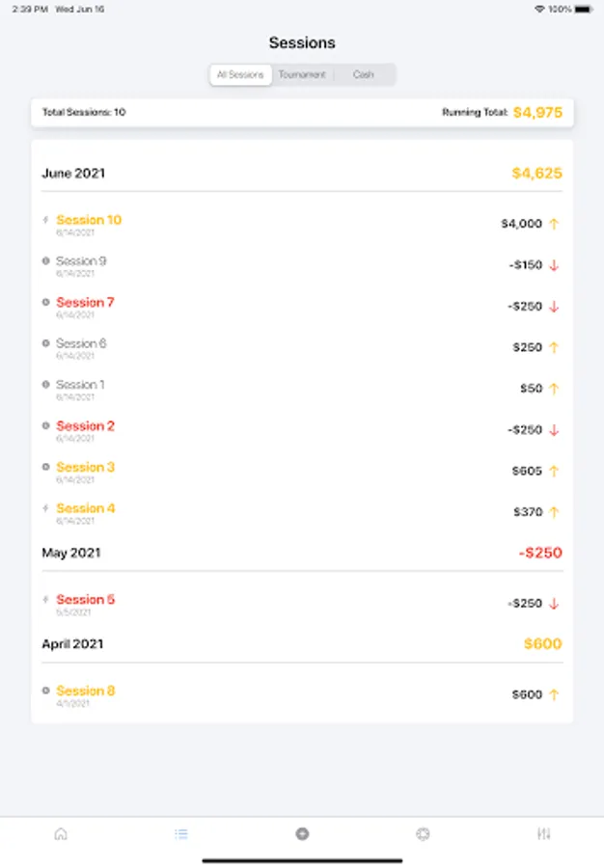604x868 pixels.
Task: Open Session 8 from April
Action: (x=85, y=691)
